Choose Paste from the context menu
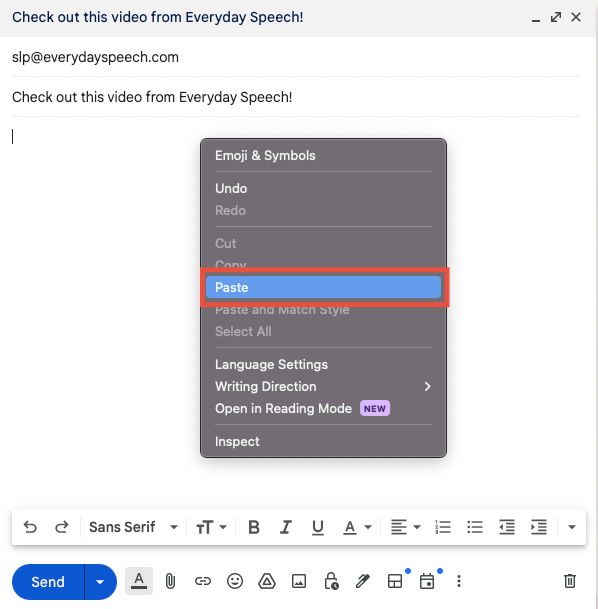The height and width of the screenshot is (609, 598). [x=323, y=287]
